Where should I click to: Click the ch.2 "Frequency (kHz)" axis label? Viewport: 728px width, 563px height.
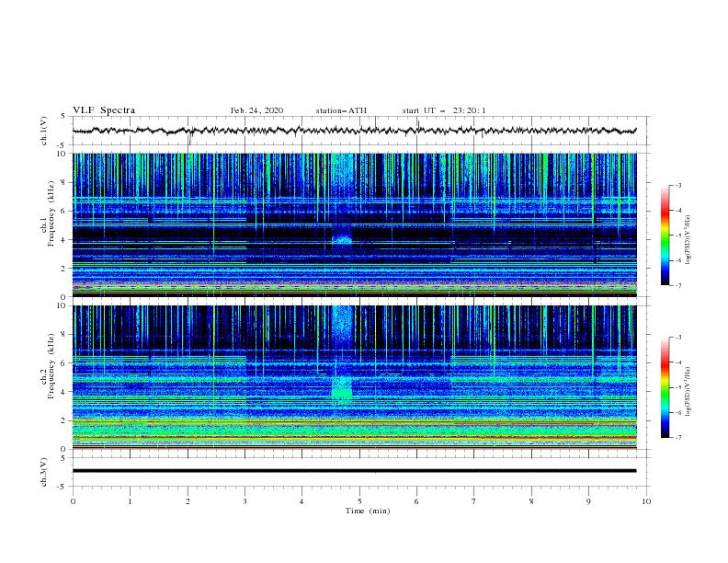(x=51, y=367)
